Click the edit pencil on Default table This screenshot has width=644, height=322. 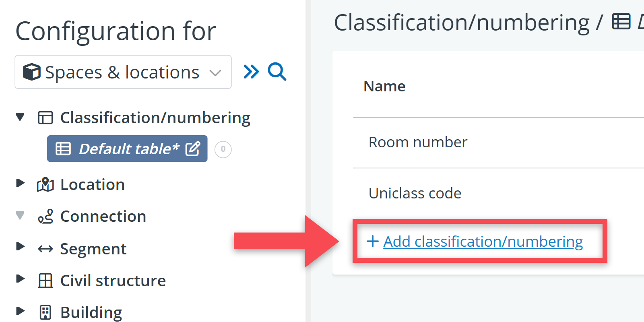pyautogui.click(x=193, y=149)
